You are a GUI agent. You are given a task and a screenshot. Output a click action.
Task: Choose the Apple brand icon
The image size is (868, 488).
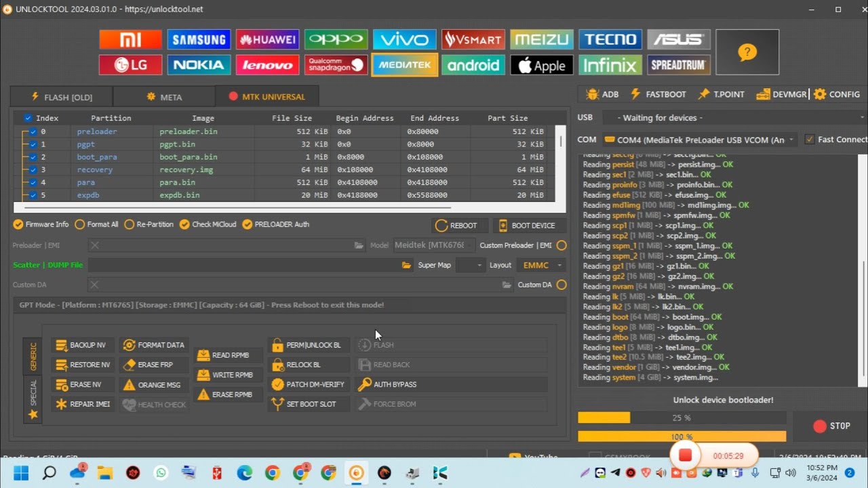coord(541,65)
